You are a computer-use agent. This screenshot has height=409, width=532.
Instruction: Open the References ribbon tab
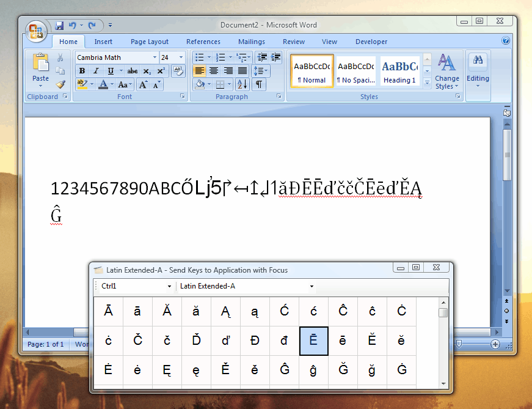coord(203,42)
